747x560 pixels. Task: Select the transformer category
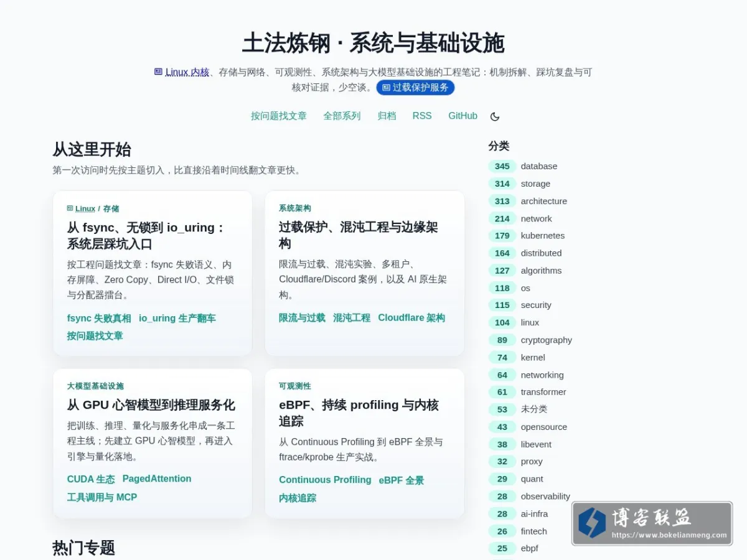(543, 392)
